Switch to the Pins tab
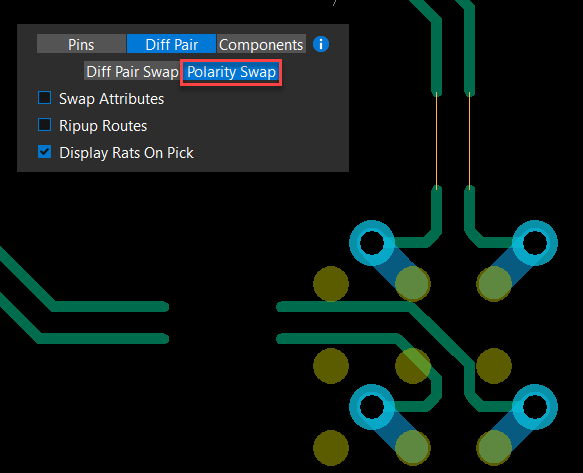 click(x=81, y=44)
